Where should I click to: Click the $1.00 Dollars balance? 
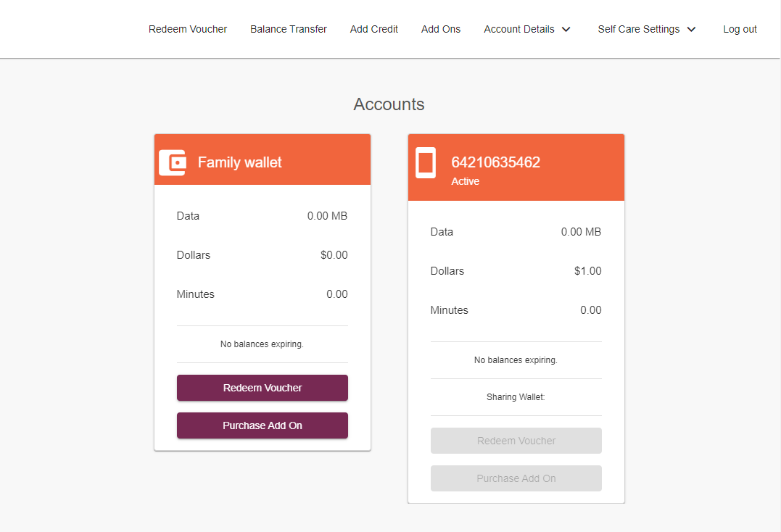pos(587,271)
